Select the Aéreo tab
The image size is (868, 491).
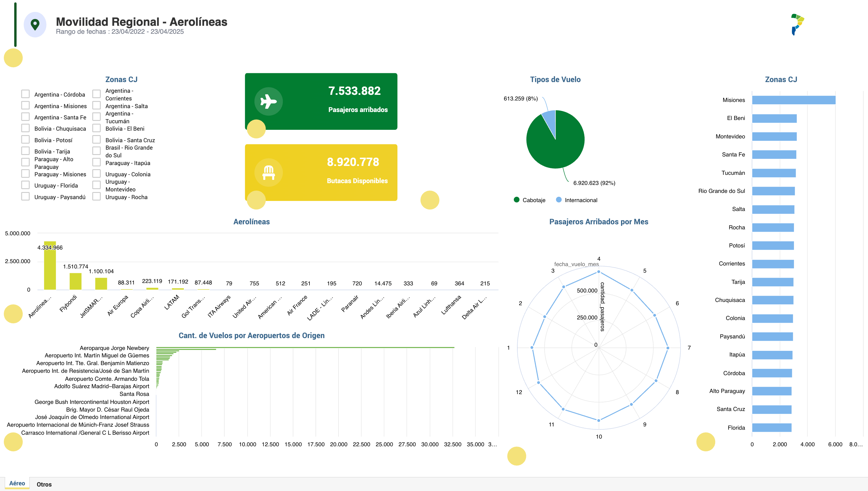pyautogui.click(x=17, y=483)
